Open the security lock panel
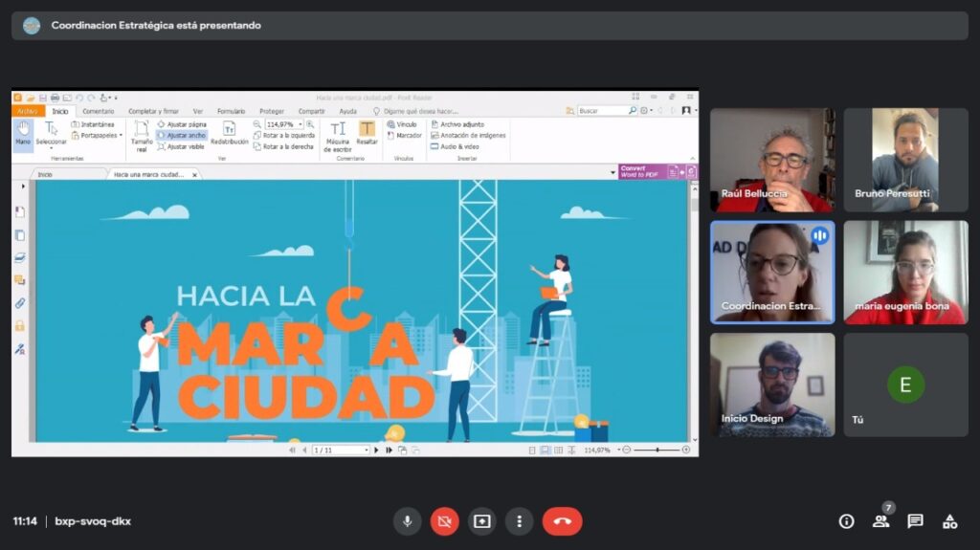This screenshot has width=980, height=550. coord(20,325)
